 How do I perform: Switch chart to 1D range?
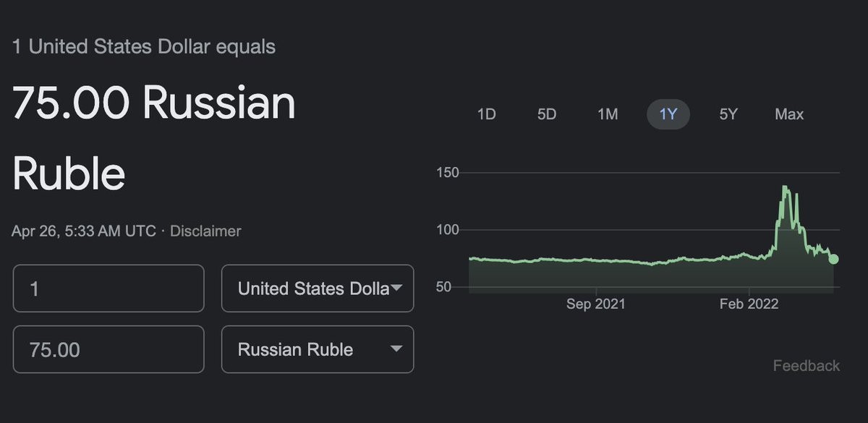point(486,114)
